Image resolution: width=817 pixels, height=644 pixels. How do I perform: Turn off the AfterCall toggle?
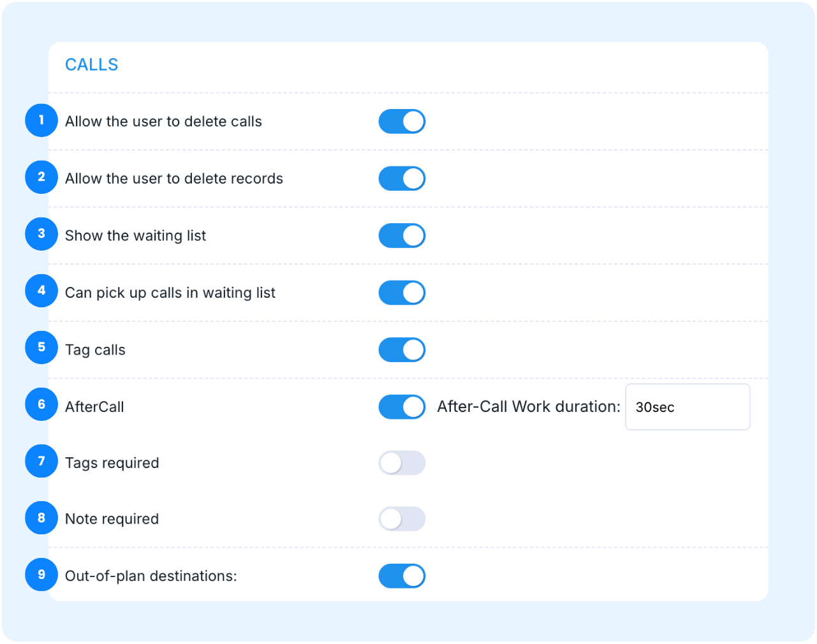click(402, 407)
